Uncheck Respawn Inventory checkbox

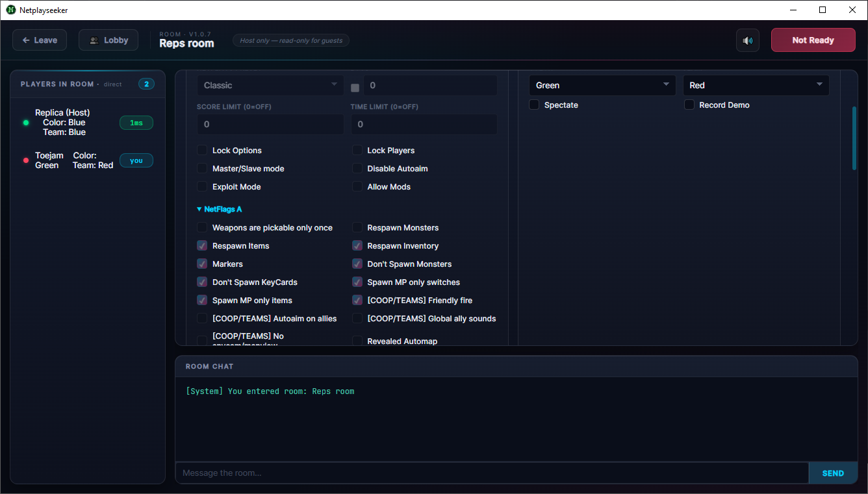[x=357, y=245]
